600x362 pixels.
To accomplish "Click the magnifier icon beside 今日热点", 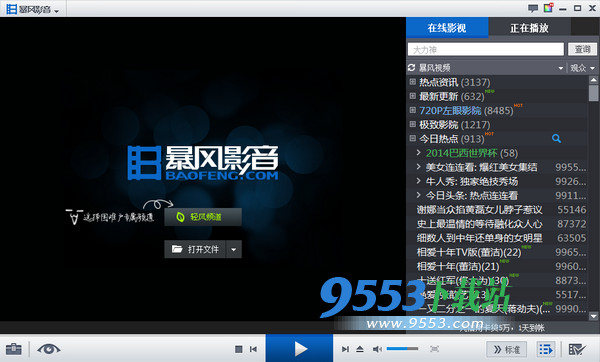I will pyautogui.click(x=556, y=139).
